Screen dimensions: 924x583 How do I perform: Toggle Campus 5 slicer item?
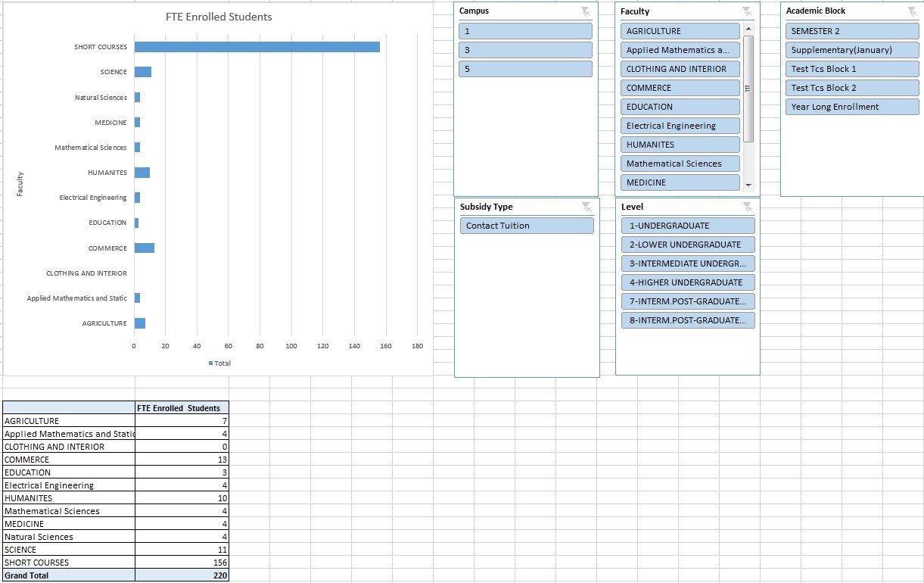pyautogui.click(x=526, y=69)
